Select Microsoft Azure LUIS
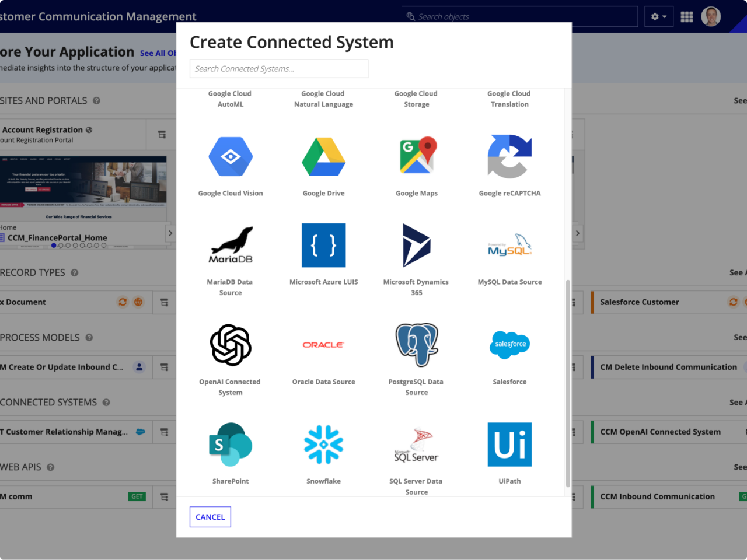The width and height of the screenshot is (747, 560). (x=323, y=254)
